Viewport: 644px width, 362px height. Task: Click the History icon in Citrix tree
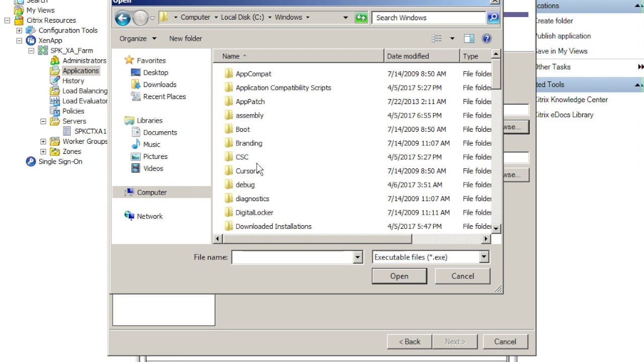[55, 80]
